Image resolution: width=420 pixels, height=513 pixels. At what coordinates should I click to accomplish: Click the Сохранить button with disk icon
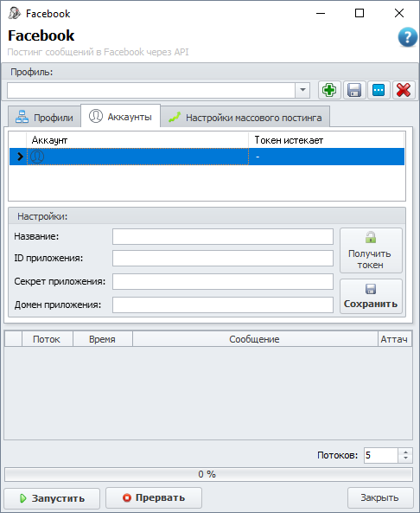coord(371,297)
